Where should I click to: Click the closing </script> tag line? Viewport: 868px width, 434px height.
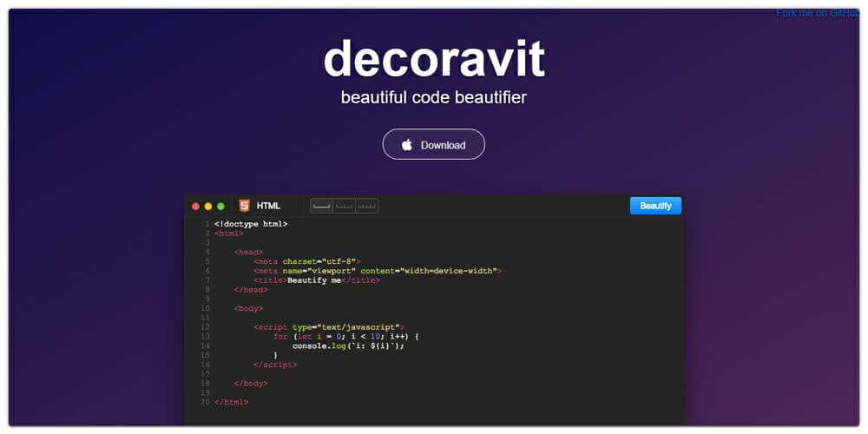pos(275,365)
